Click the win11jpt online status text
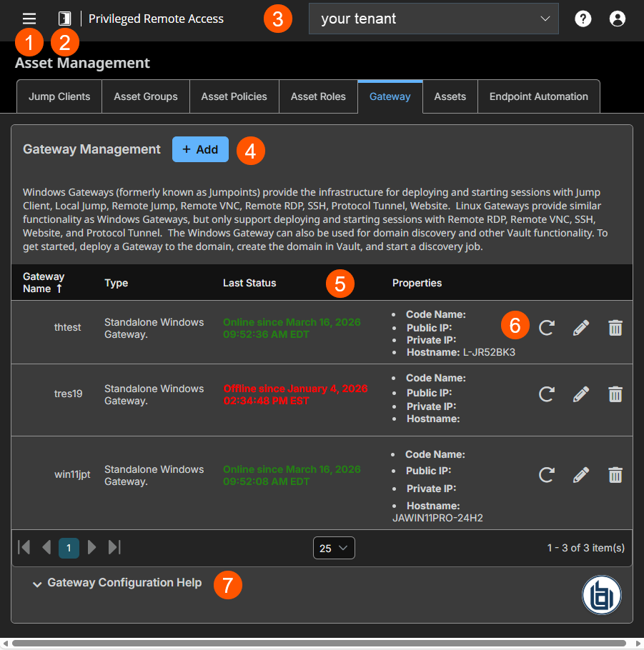644x650 pixels. pyautogui.click(x=292, y=476)
